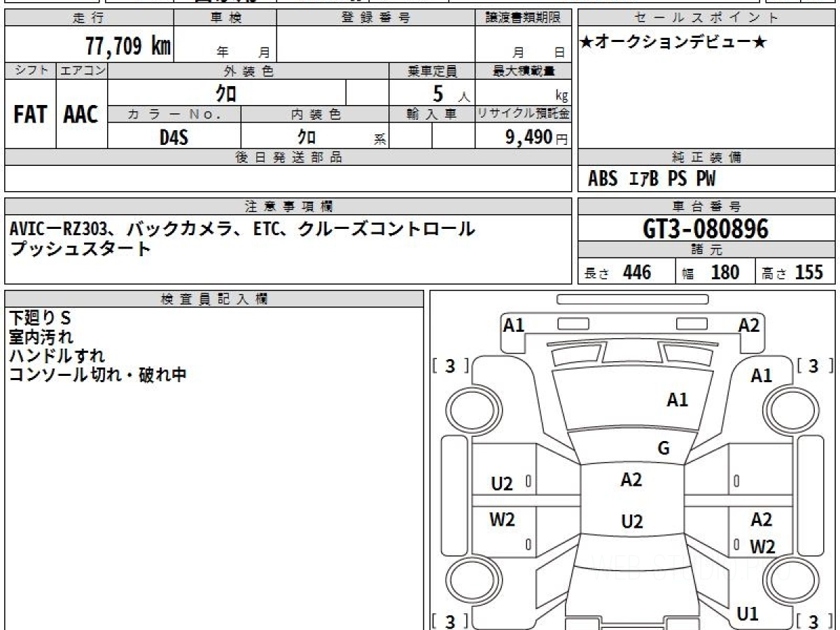This screenshot has width=840, height=630.
Task: Click the seating capacity value 5 人
Action: (451, 94)
